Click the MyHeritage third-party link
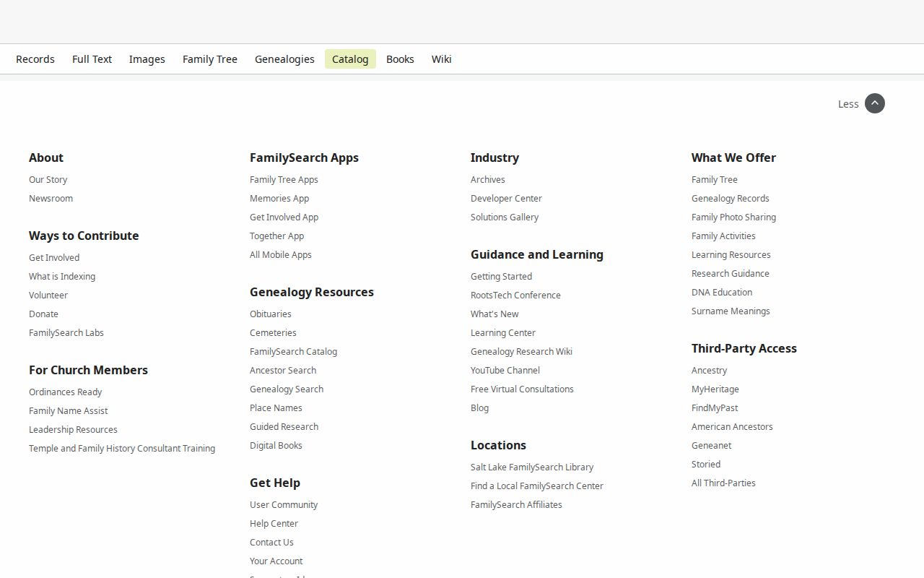924x578 pixels. point(715,389)
